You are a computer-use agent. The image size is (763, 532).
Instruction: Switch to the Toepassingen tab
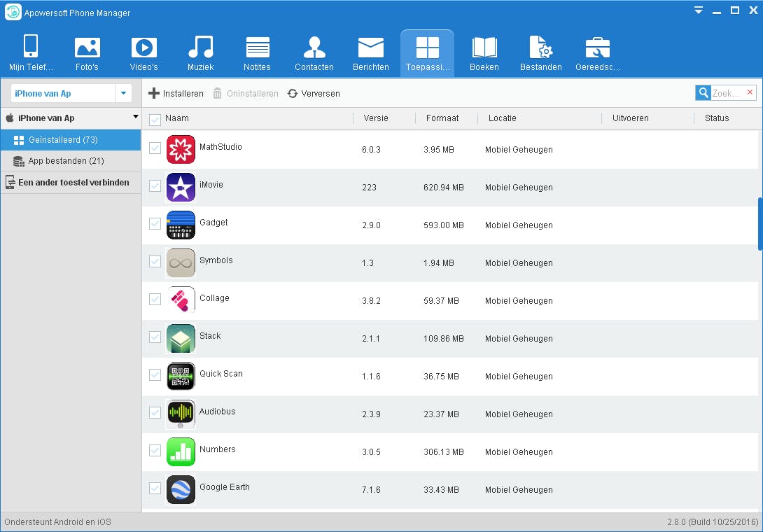coord(427,52)
